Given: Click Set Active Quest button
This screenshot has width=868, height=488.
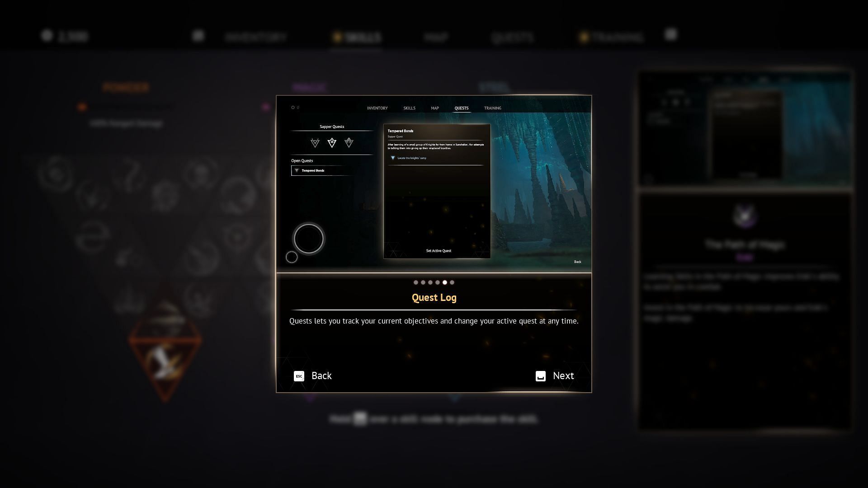Looking at the screenshot, I should point(438,251).
